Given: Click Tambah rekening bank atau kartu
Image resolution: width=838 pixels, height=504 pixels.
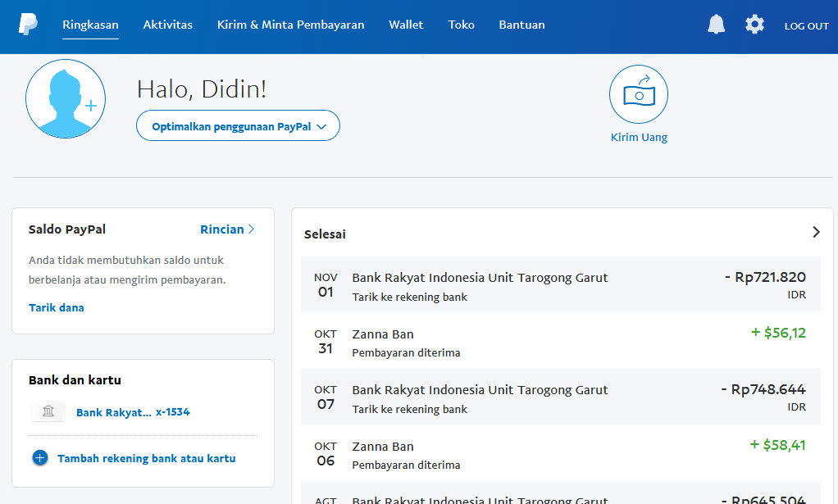Looking at the screenshot, I should 147,458.
